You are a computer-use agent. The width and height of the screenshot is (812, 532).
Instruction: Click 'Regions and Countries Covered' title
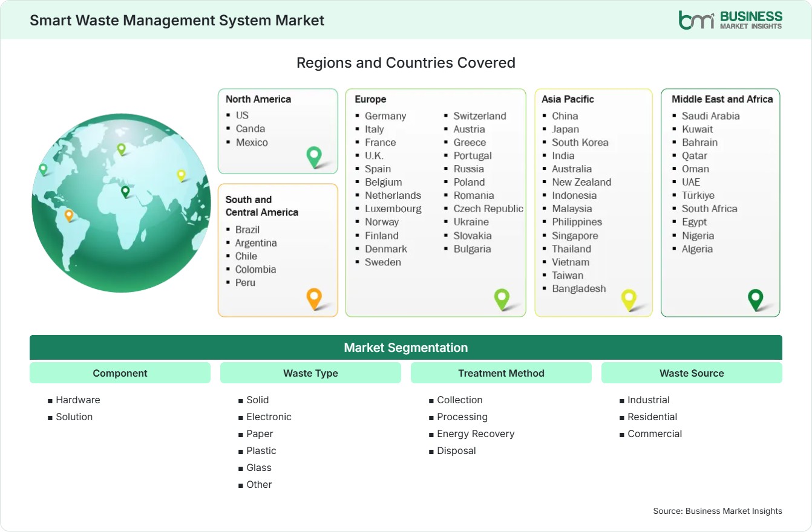(x=406, y=62)
